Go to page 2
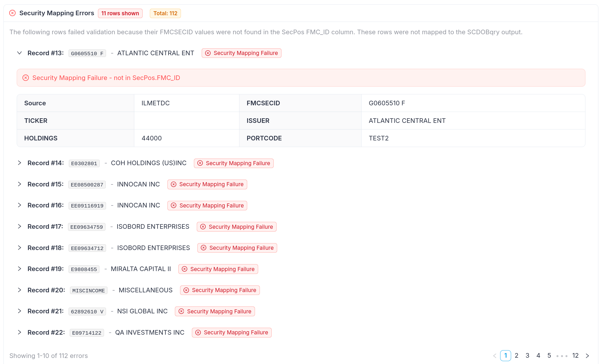Screen dimensions: 603x364 [517, 356]
